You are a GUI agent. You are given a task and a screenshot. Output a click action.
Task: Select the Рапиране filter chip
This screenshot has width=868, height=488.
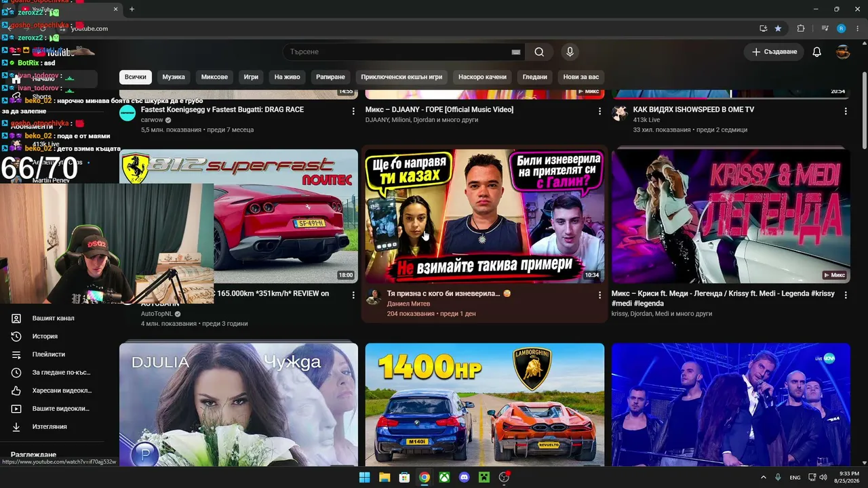(330, 77)
